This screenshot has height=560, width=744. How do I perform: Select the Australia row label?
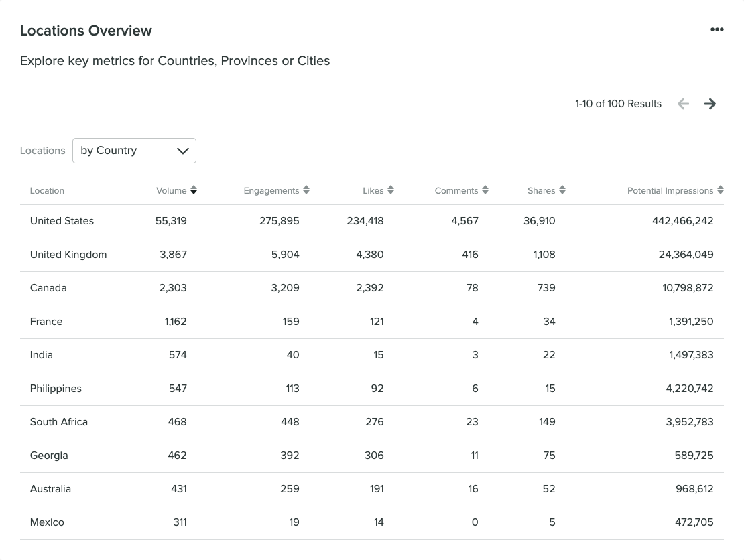pyautogui.click(x=50, y=489)
